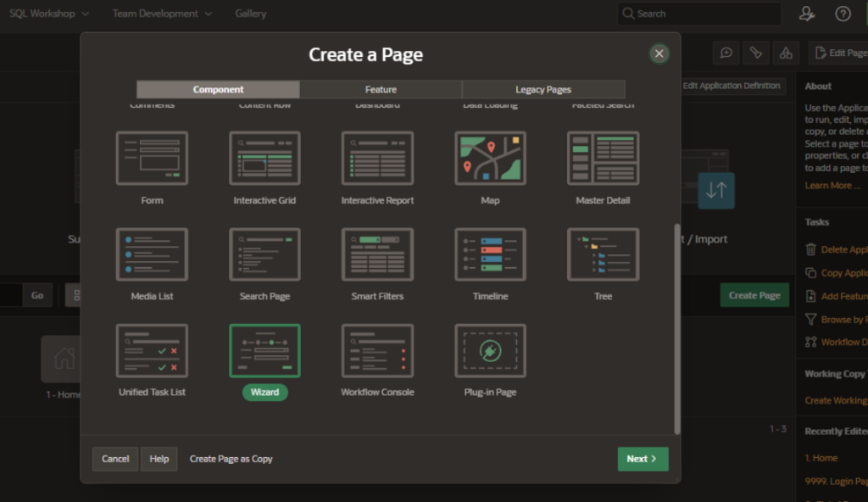
Task: Pick the Search Page icon
Action: pyautogui.click(x=264, y=254)
